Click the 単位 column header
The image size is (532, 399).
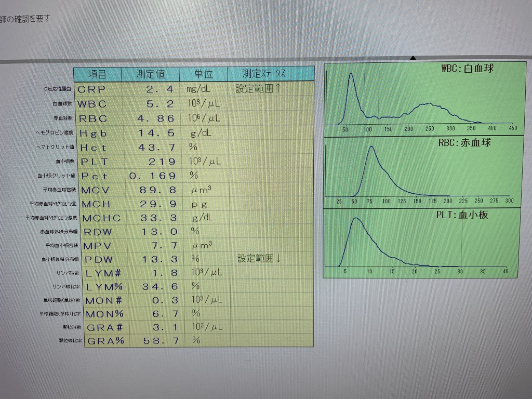coord(203,74)
